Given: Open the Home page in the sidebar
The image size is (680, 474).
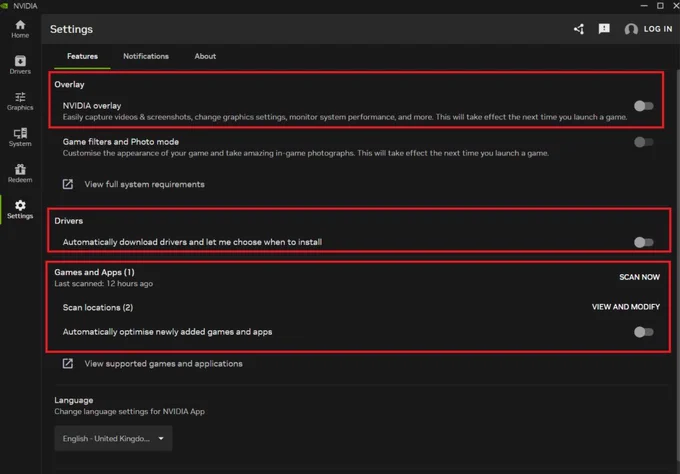Looking at the screenshot, I should pos(20,29).
